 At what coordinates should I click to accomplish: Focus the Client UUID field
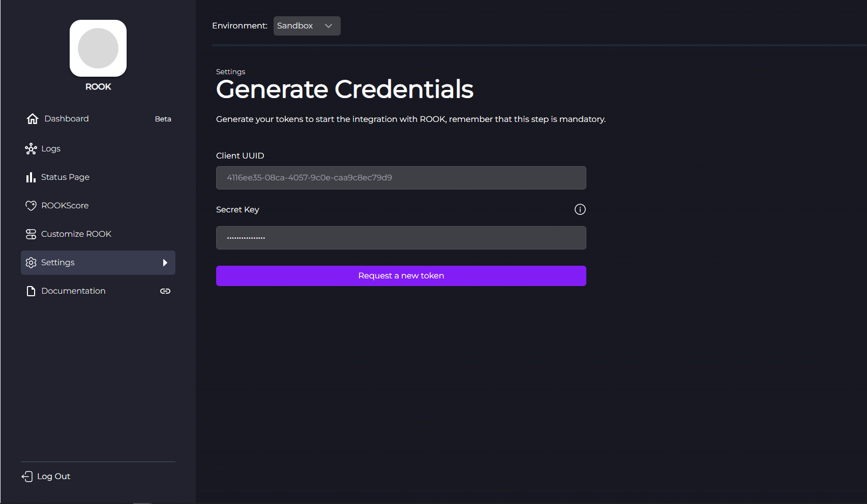(401, 178)
